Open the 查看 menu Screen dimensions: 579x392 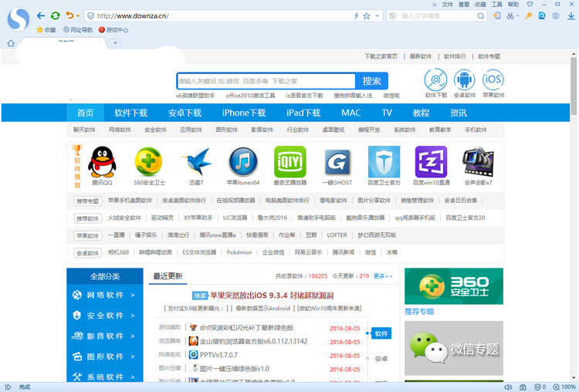pyautogui.click(x=464, y=5)
